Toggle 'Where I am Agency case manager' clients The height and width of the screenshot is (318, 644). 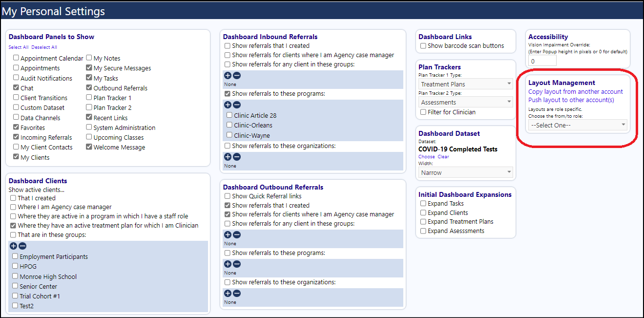point(13,207)
